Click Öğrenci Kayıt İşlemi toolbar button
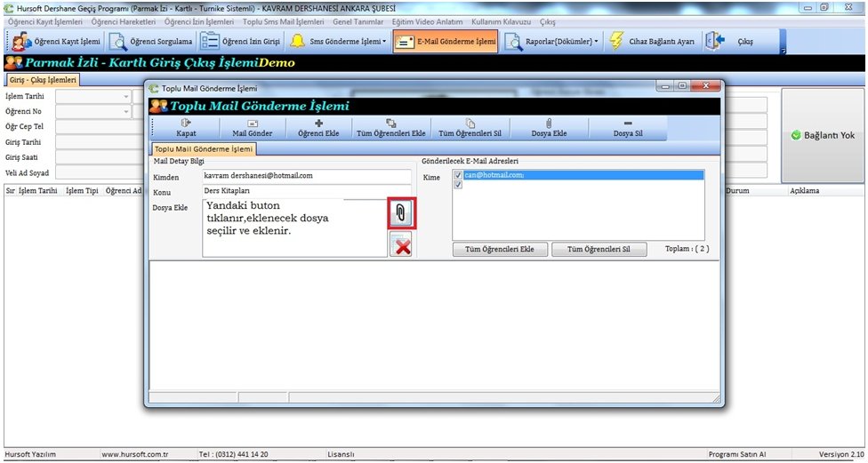This screenshot has height=463, width=868. click(x=58, y=42)
